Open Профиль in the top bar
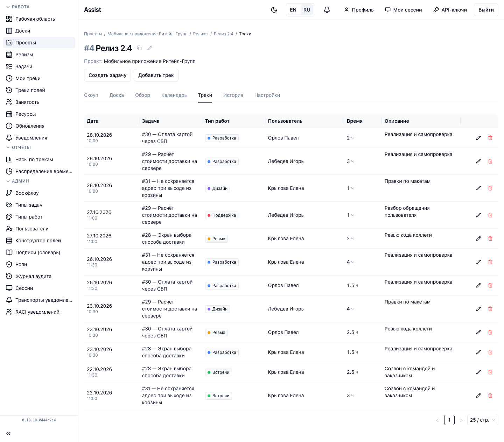 [359, 10]
